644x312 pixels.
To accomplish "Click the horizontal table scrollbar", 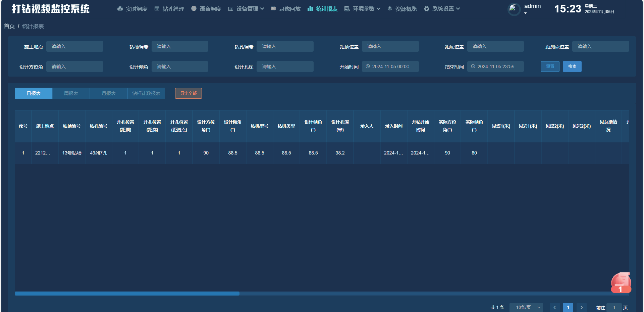I will [x=127, y=294].
